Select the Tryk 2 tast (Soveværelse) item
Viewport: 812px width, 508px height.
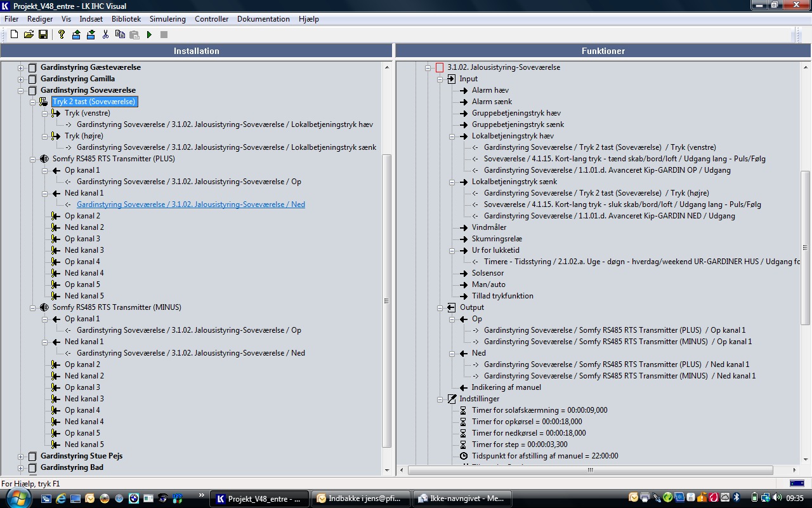(94, 102)
